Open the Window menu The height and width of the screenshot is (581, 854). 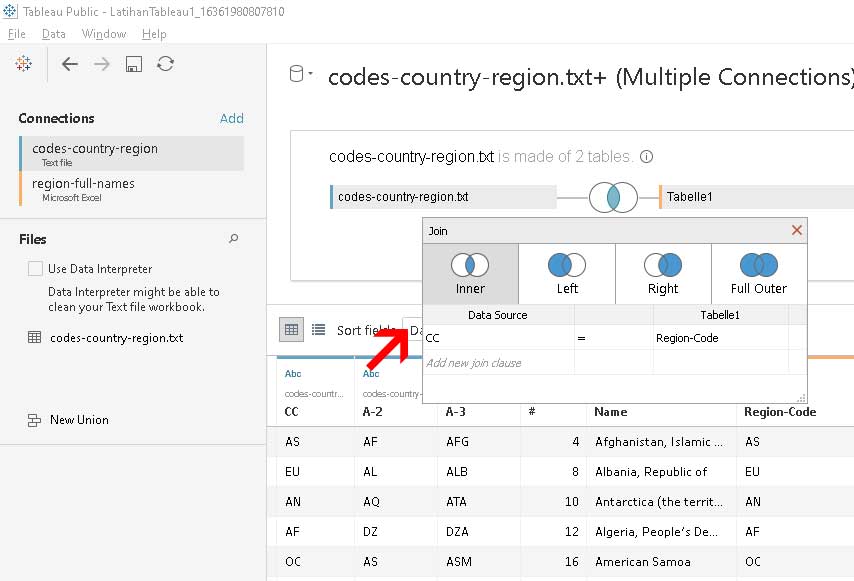[103, 34]
